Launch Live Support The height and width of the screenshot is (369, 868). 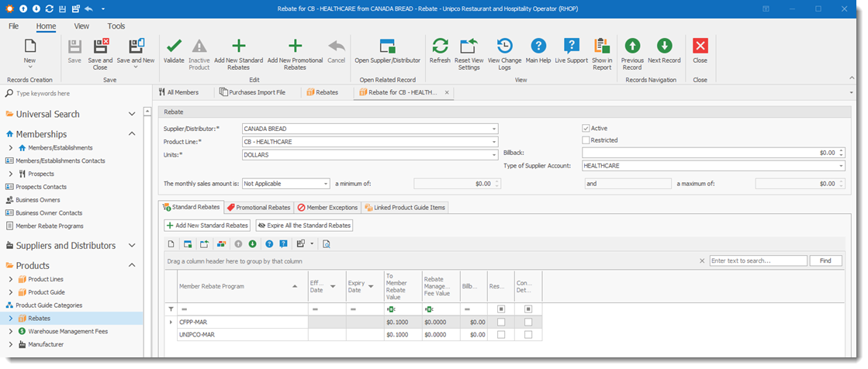pyautogui.click(x=571, y=47)
